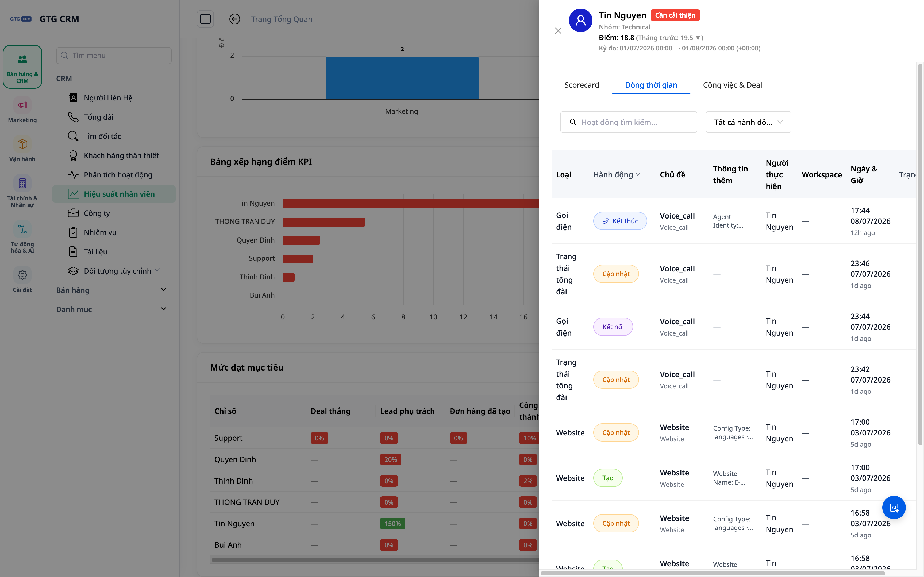This screenshot has width=924, height=577.
Task: Click the Hoạt động tìm kiếm search field
Action: click(x=629, y=122)
